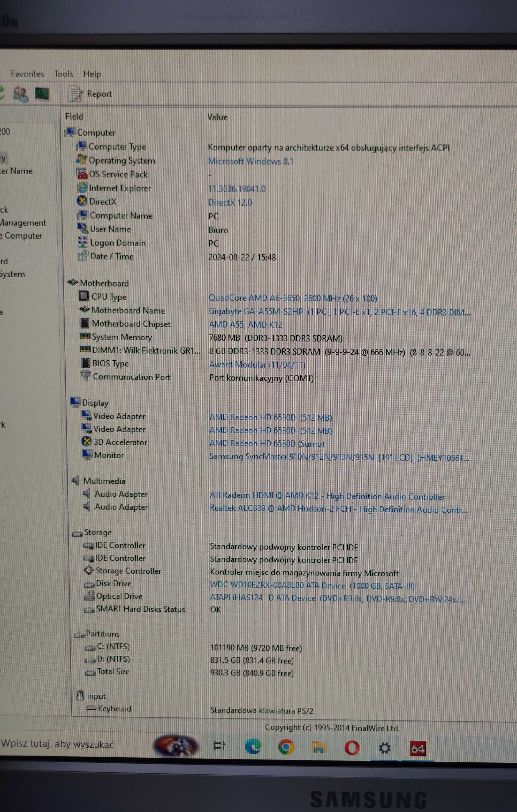The image size is (517, 812).
Task: Open the Samsung SyncMaster monitor link
Action: pyautogui.click(x=339, y=457)
